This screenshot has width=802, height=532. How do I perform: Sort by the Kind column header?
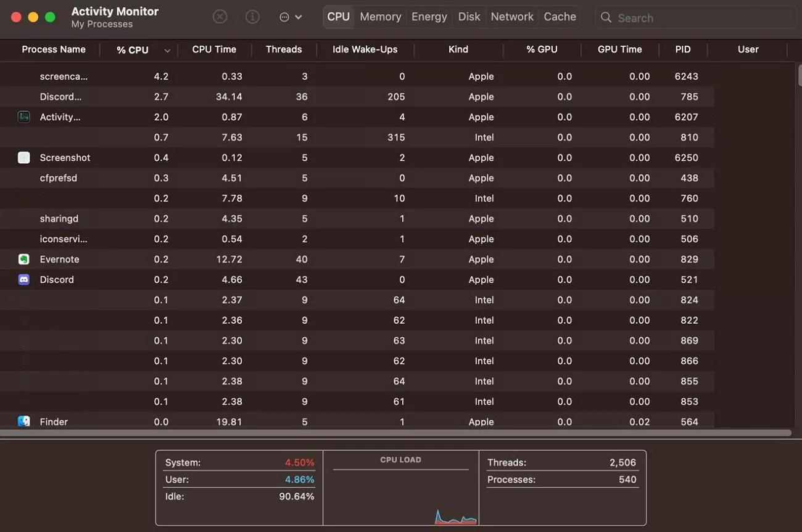(x=458, y=49)
